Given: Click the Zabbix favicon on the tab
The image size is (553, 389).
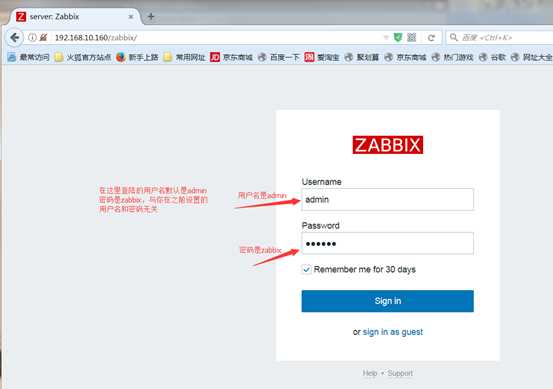Looking at the screenshot, I should [21, 17].
